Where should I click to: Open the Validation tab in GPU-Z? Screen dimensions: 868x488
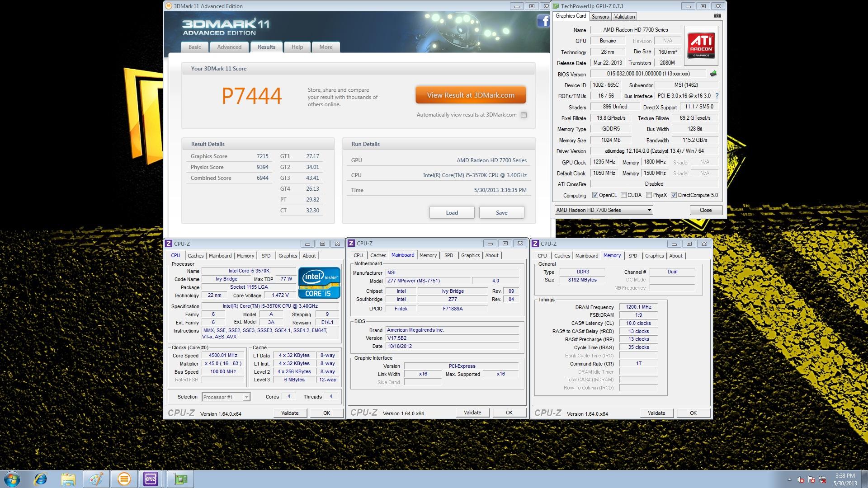click(x=624, y=17)
